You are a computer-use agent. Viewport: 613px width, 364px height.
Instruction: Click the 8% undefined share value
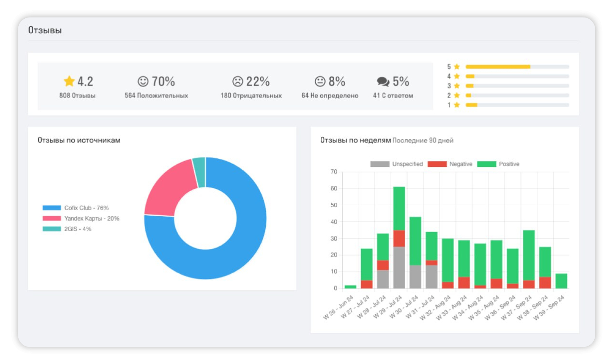pos(337,81)
